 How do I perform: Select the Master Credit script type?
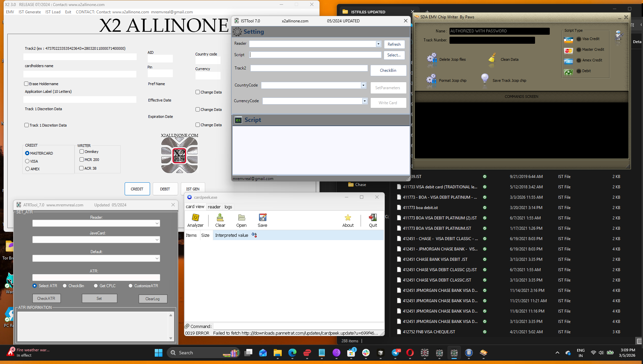coord(579,50)
